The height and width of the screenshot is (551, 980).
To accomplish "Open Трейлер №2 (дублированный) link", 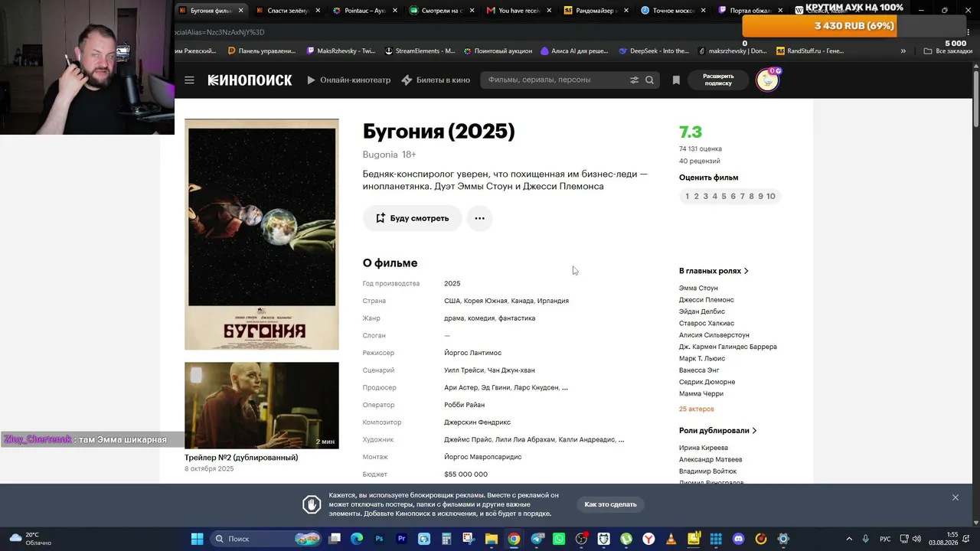I will 241,458.
